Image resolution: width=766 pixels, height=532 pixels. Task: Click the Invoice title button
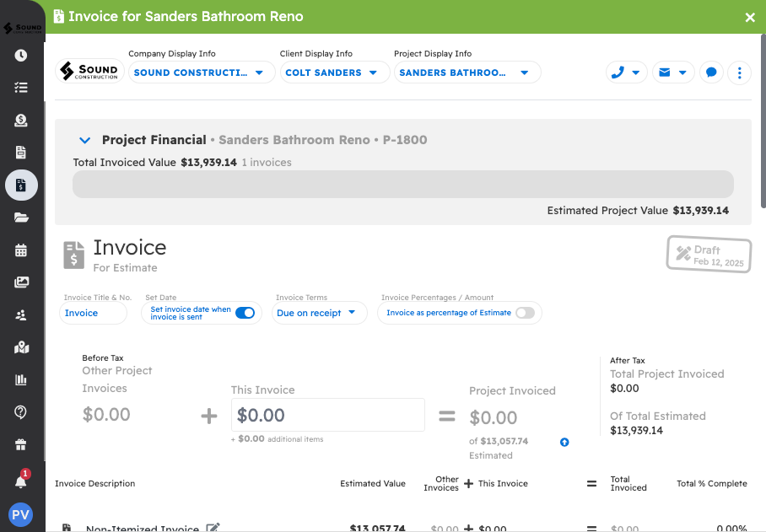pos(93,313)
